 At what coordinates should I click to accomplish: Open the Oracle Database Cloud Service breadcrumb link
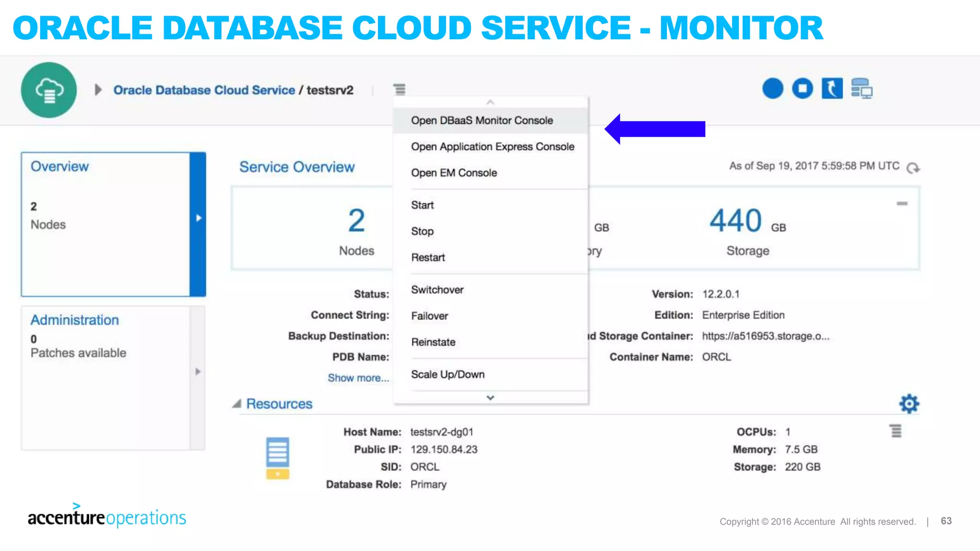coord(204,90)
